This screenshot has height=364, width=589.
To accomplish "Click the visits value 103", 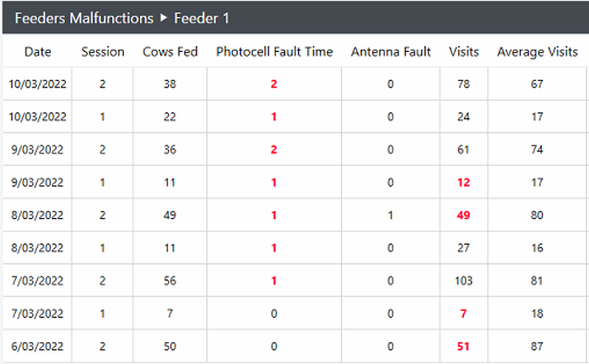I will [463, 281].
